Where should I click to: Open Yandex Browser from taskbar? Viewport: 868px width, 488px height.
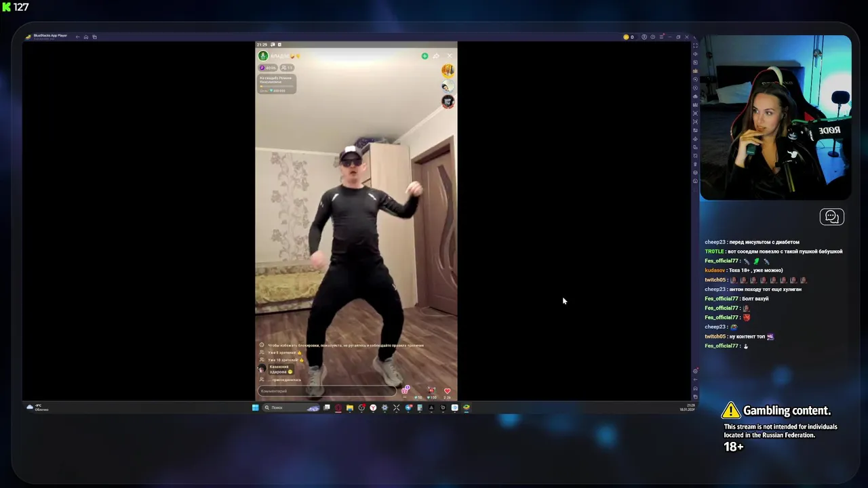coord(373,407)
